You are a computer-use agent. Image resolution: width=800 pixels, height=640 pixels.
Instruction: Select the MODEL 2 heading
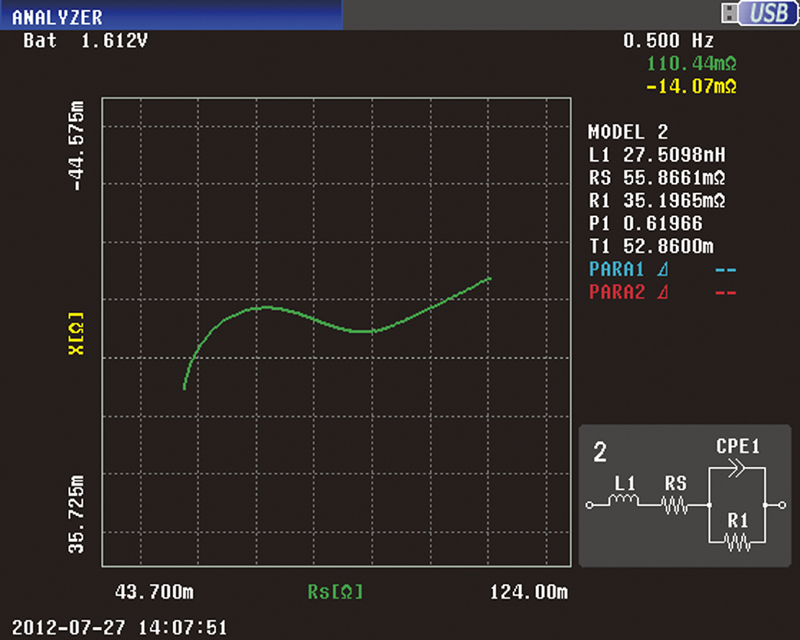(627, 132)
